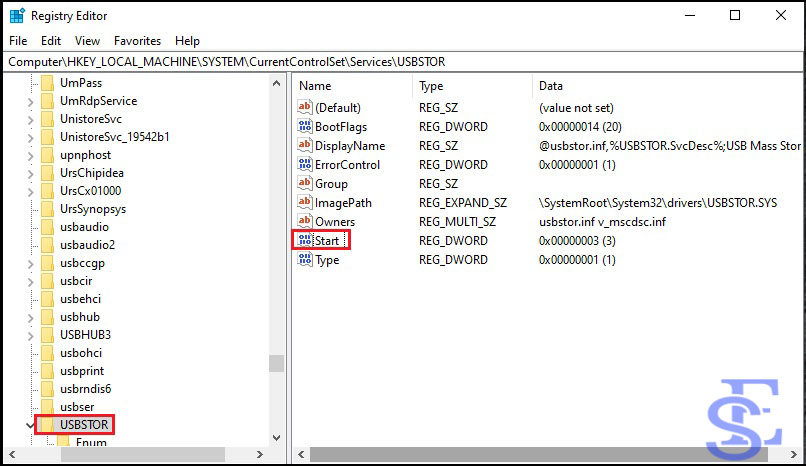Click the folder icon of usbehci key
The height and width of the screenshot is (466, 806).
point(47,299)
